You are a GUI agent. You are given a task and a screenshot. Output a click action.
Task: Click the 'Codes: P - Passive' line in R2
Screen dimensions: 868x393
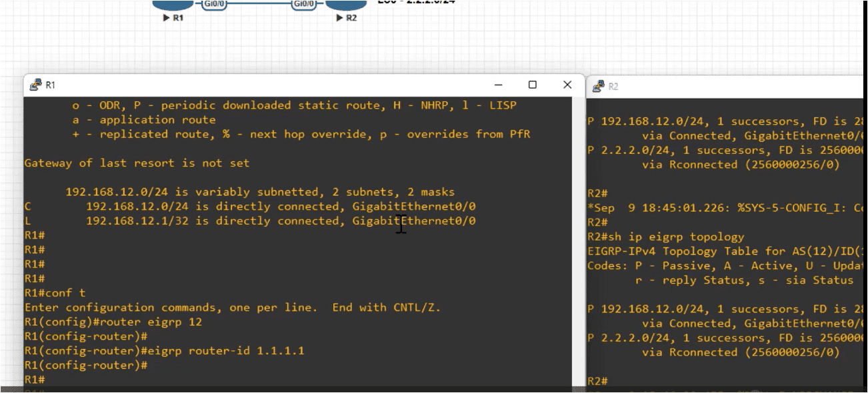click(726, 266)
